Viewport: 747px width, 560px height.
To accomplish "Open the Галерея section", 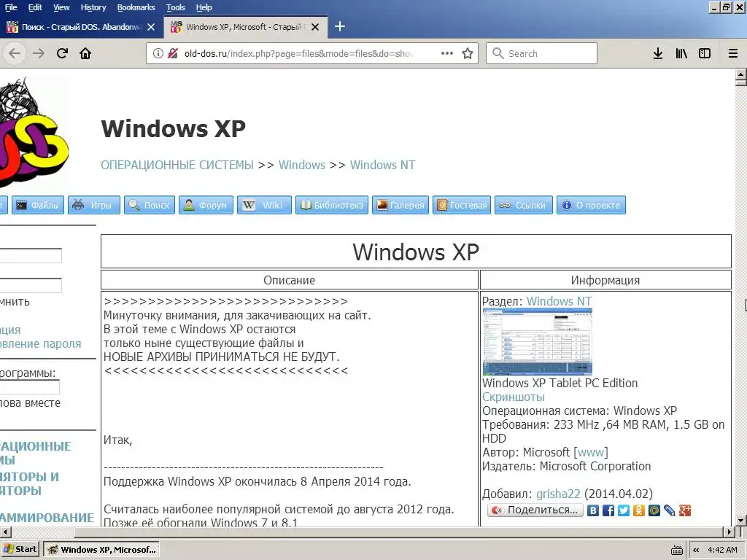I will point(400,205).
